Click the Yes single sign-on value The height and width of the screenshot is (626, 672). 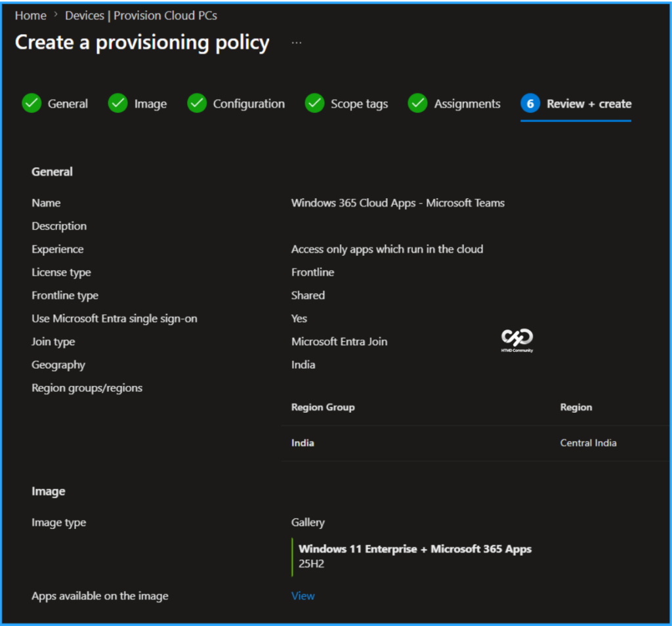[x=299, y=318]
